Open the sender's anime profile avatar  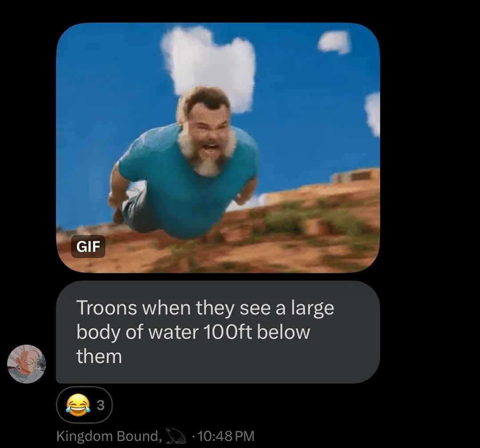[27, 364]
